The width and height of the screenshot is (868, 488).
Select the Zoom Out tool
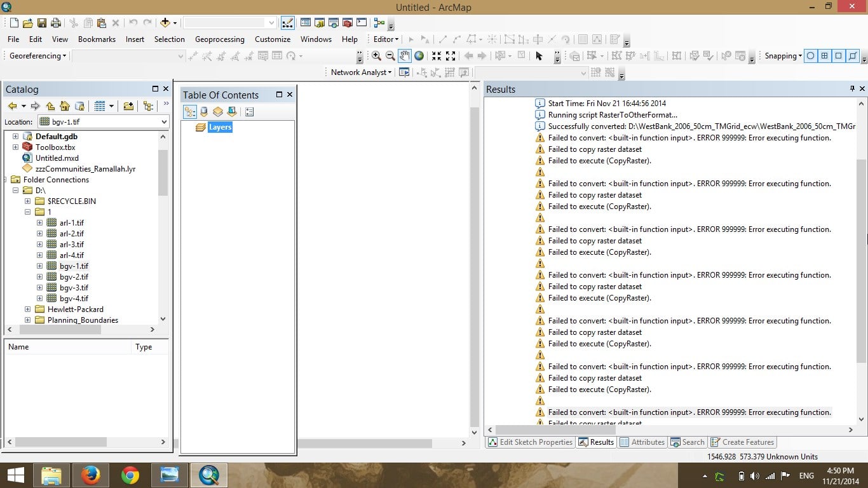391,56
